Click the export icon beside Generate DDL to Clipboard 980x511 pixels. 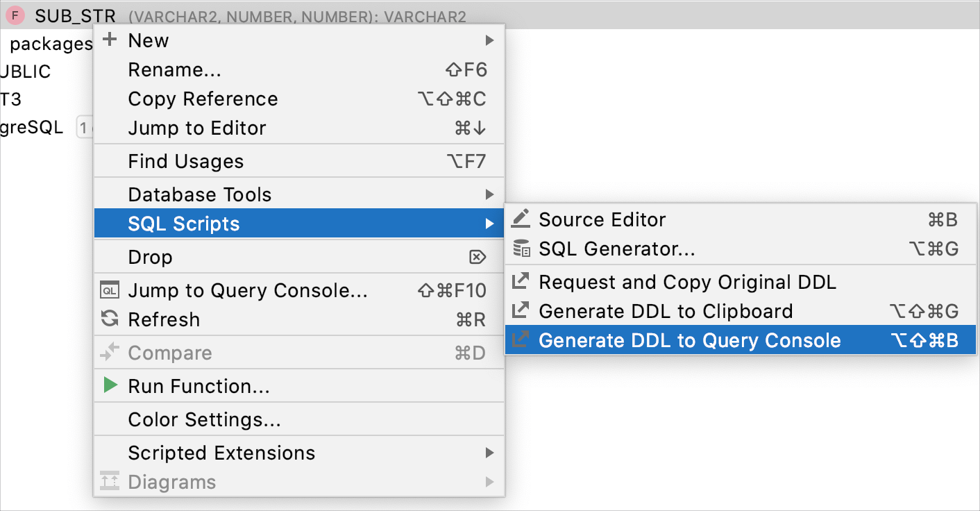click(521, 311)
